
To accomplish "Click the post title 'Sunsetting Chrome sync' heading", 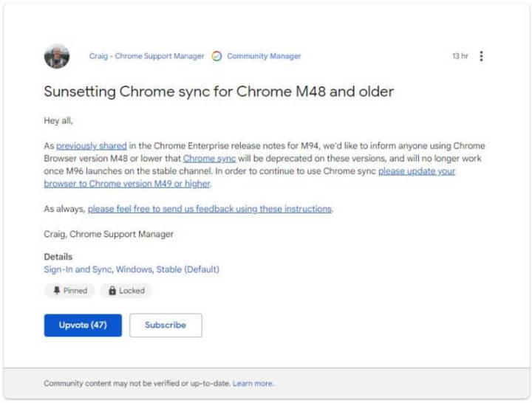I will click(x=219, y=92).
